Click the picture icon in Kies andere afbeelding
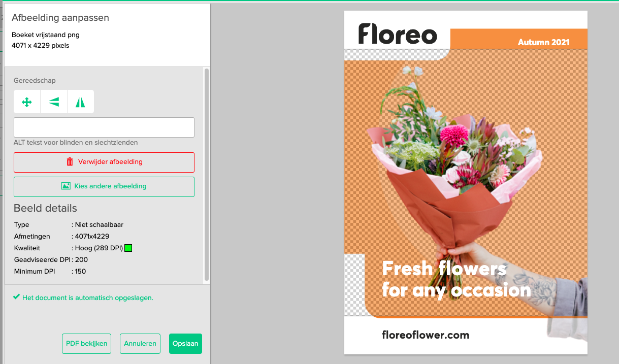This screenshot has height=364, width=619. 66,186
